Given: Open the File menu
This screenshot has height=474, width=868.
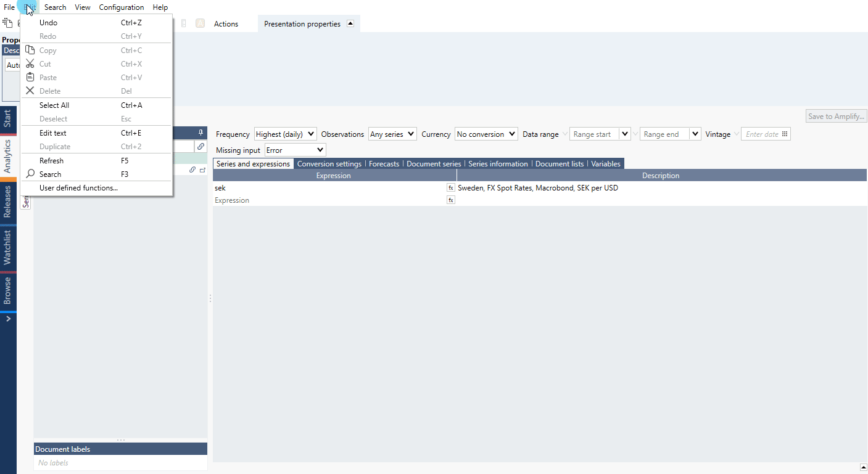Looking at the screenshot, I should (x=9, y=7).
